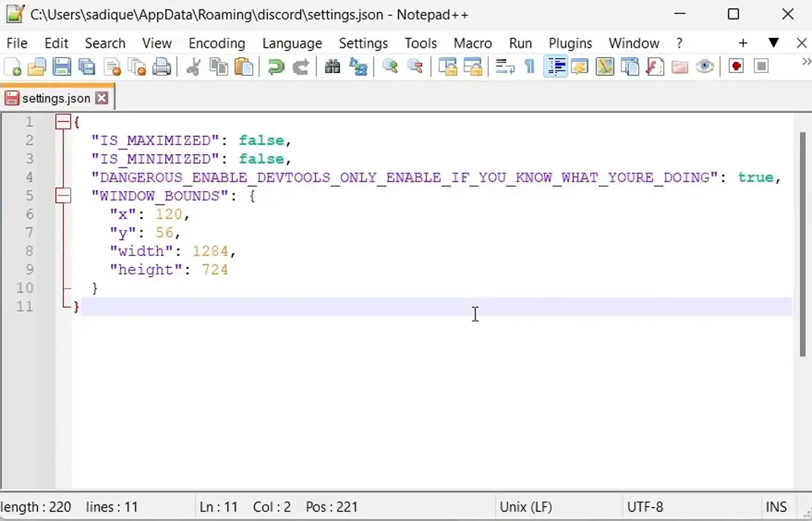This screenshot has height=521, width=812.
Task: Click the Open file folder icon
Action: tap(36, 67)
